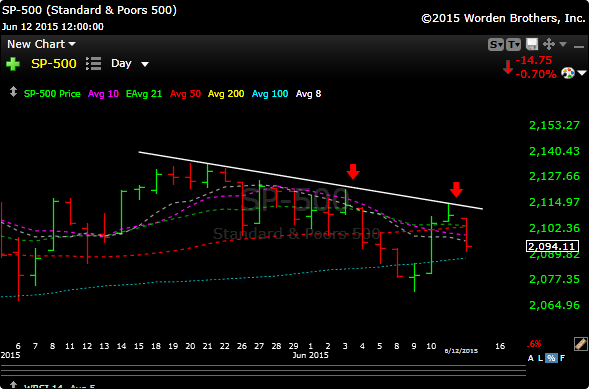Click the SP-500 (Standard & Poors 500) title
The image size is (589, 389).
[89, 10]
